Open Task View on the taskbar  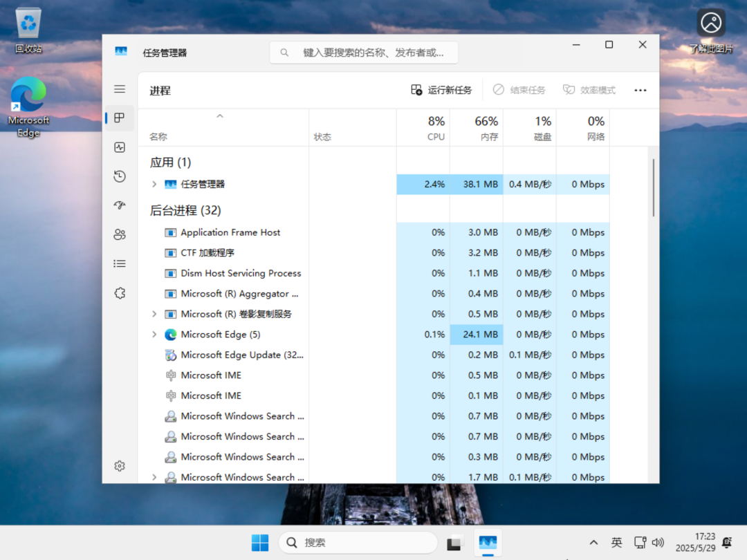(454, 543)
